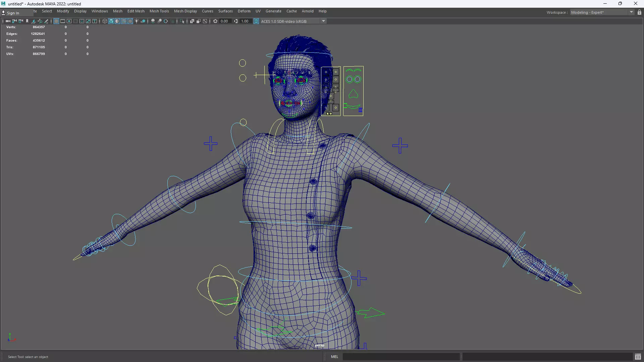Image resolution: width=644 pixels, height=362 pixels.
Task: Open the Script Editor icon
Action: point(638,357)
